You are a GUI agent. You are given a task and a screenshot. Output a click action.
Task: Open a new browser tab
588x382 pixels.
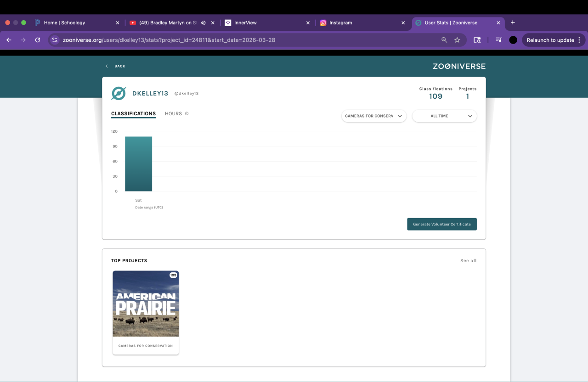[513, 22]
